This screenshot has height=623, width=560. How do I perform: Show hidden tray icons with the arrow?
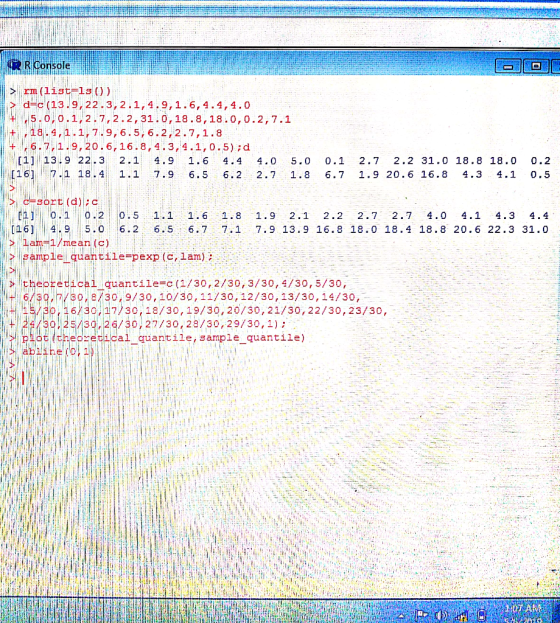[402, 616]
